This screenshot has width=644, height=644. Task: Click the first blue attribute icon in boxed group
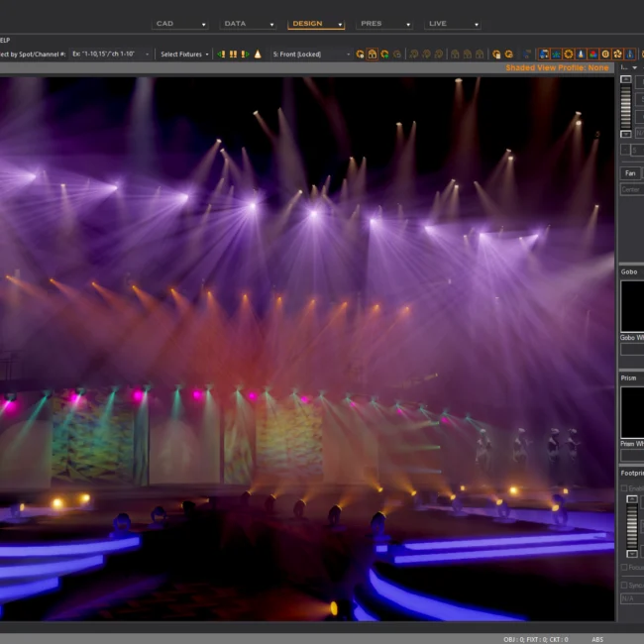pyautogui.click(x=544, y=54)
